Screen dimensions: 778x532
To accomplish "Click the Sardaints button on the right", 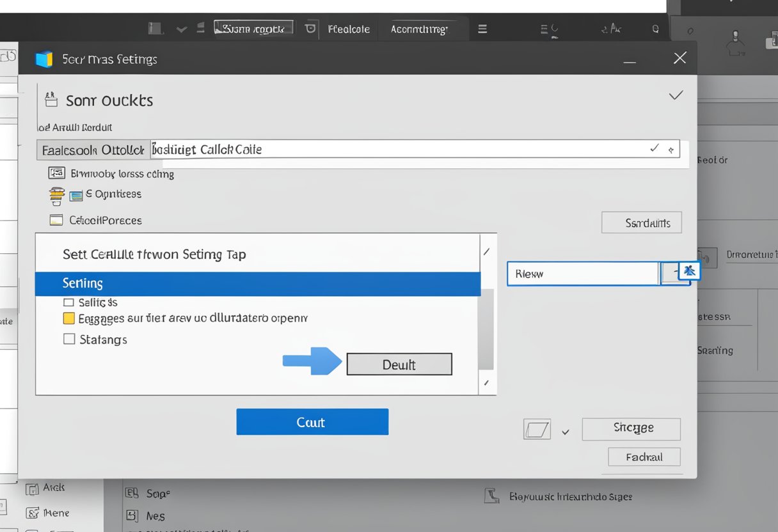I will [641, 223].
